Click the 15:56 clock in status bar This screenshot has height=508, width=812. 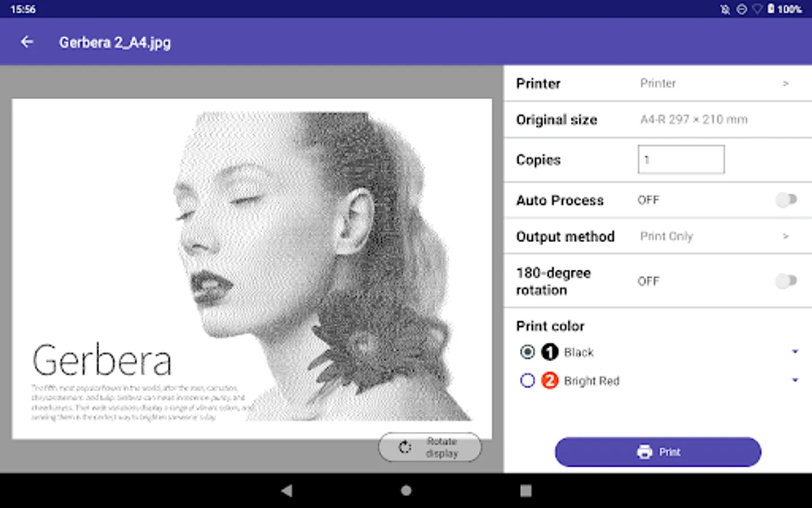[23, 9]
